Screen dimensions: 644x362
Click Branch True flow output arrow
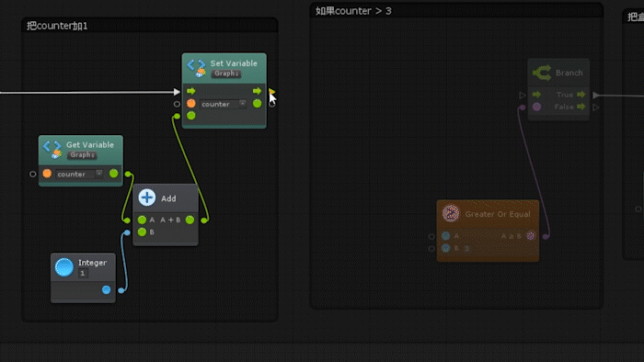pyautogui.click(x=581, y=95)
